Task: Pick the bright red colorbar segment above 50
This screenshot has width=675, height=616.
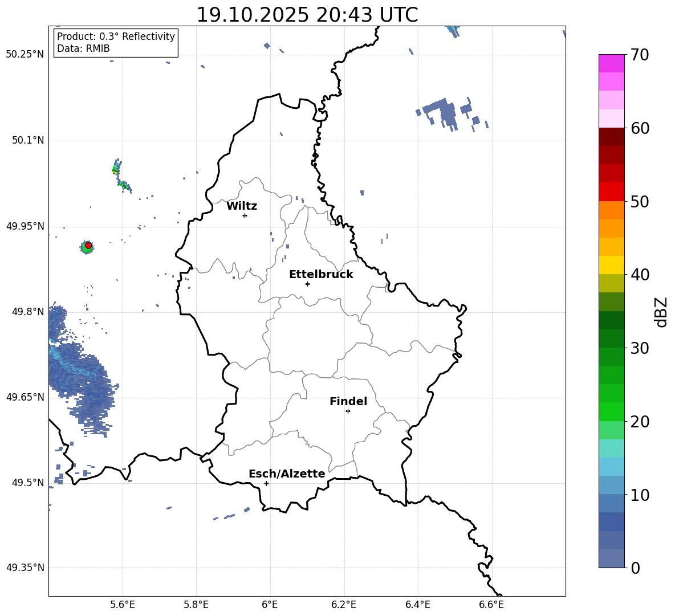Action: [x=612, y=192]
